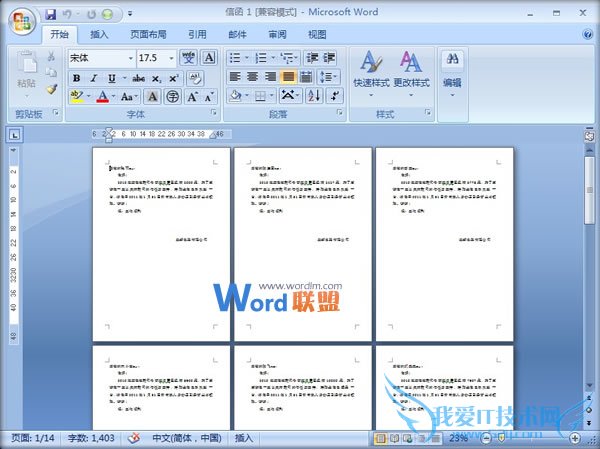Switch to the 视图 tab
Screen dimensions: 600x449
(x=317, y=34)
